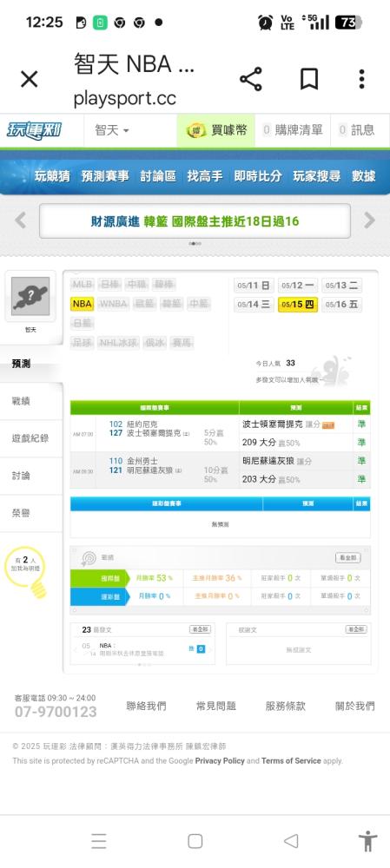Go to previous banner with left arrow
Screen dimensions: 390x868
click(21, 220)
